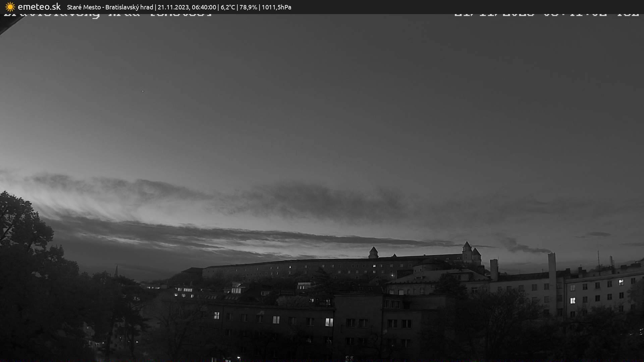The height and width of the screenshot is (362, 644).
Task: Click the camera name overlay at top left
Action: [108, 15]
